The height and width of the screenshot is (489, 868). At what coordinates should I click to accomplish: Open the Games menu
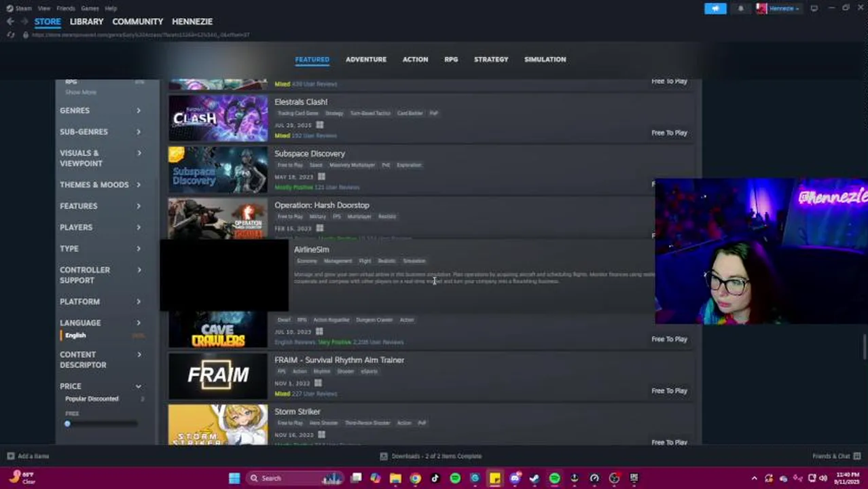[x=90, y=8]
